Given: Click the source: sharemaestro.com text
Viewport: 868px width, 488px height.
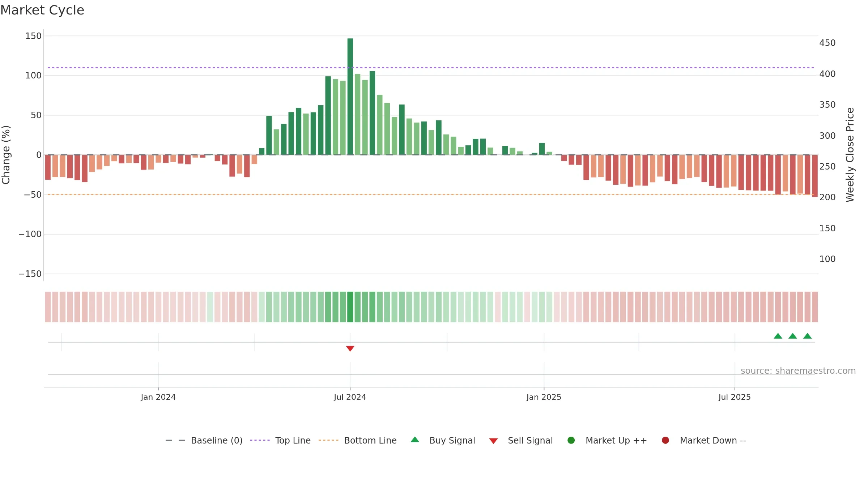Looking at the screenshot, I should click(798, 371).
